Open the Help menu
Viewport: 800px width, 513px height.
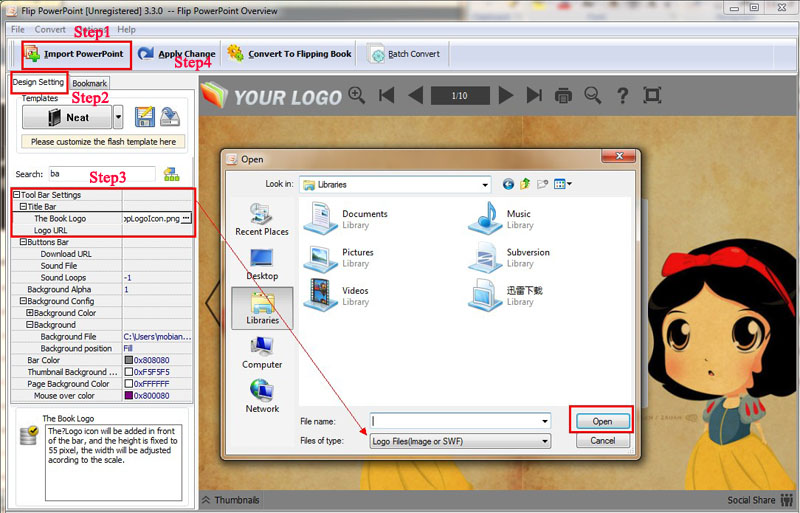127,30
